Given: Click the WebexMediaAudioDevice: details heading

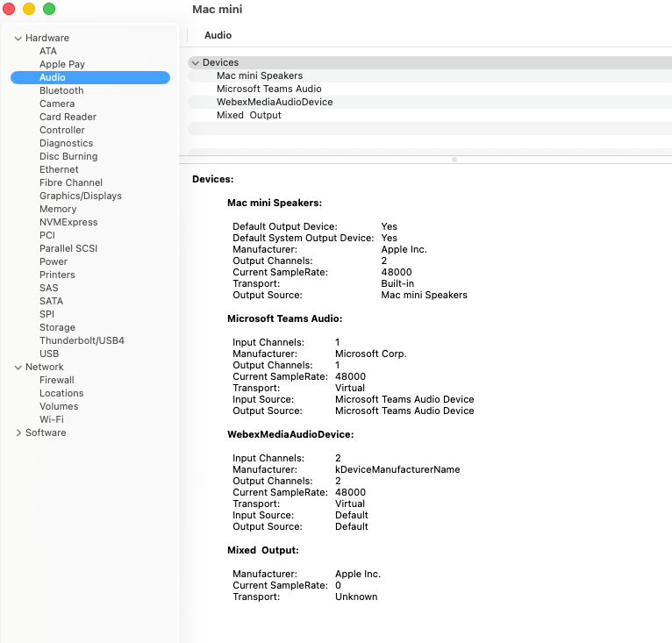Looking at the screenshot, I should [290, 435].
